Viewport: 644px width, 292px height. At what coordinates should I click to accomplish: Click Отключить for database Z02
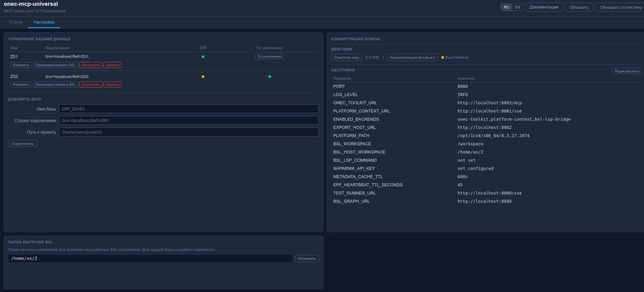click(91, 84)
